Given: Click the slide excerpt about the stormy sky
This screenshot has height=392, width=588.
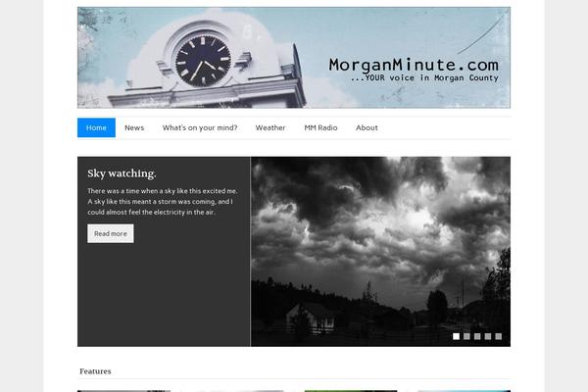Looking at the screenshot, I should (x=163, y=202).
